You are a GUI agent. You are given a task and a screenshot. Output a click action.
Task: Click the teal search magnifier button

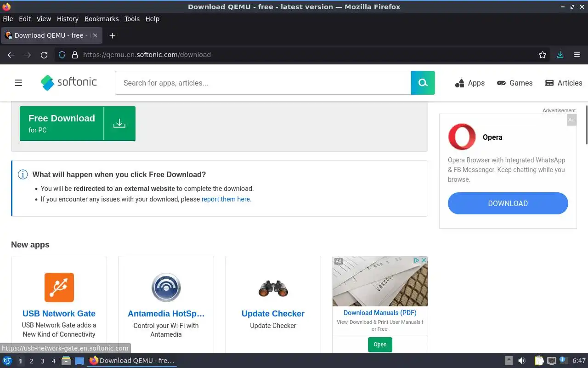coord(423,83)
